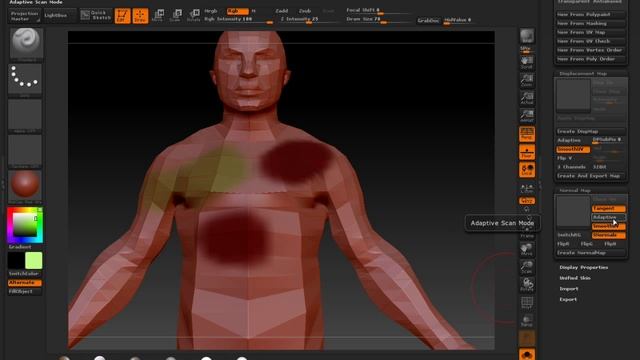Toggle the Rgb paint mode
The height and width of the screenshot is (360, 640).
pyautogui.click(x=238, y=11)
